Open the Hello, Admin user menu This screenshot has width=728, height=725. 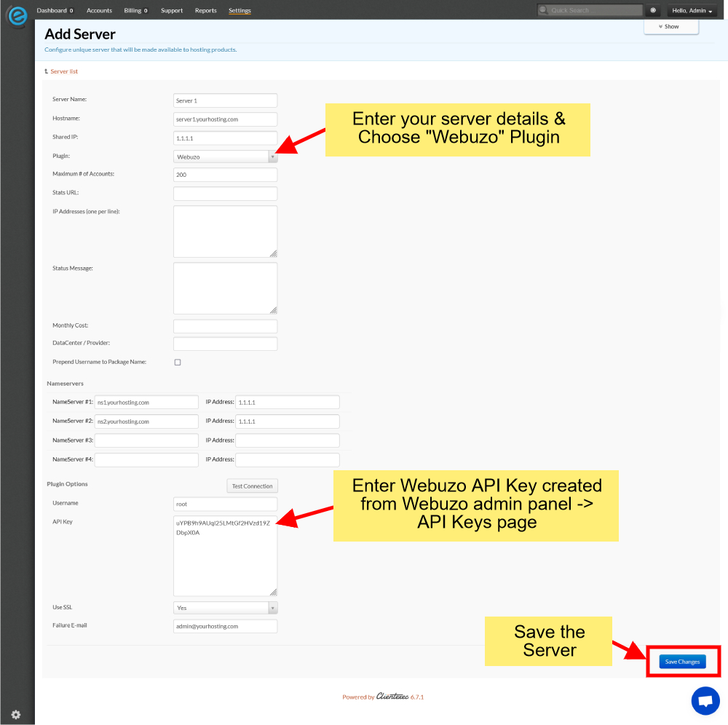692,11
